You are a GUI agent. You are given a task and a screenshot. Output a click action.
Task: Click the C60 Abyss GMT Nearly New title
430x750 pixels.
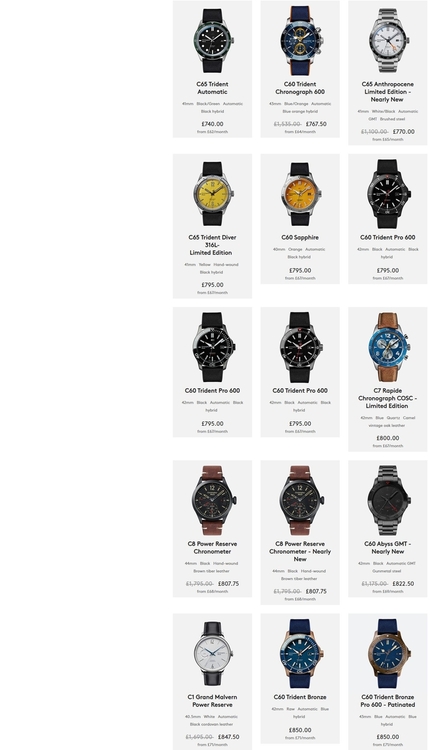(388, 548)
